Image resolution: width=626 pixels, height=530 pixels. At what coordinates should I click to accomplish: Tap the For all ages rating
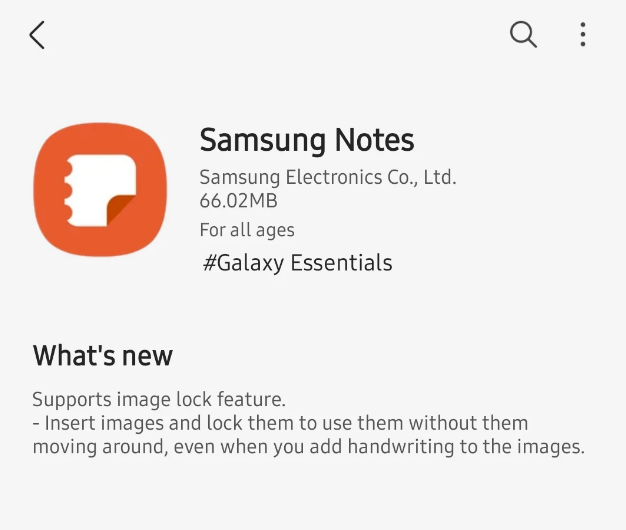coord(247,230)
